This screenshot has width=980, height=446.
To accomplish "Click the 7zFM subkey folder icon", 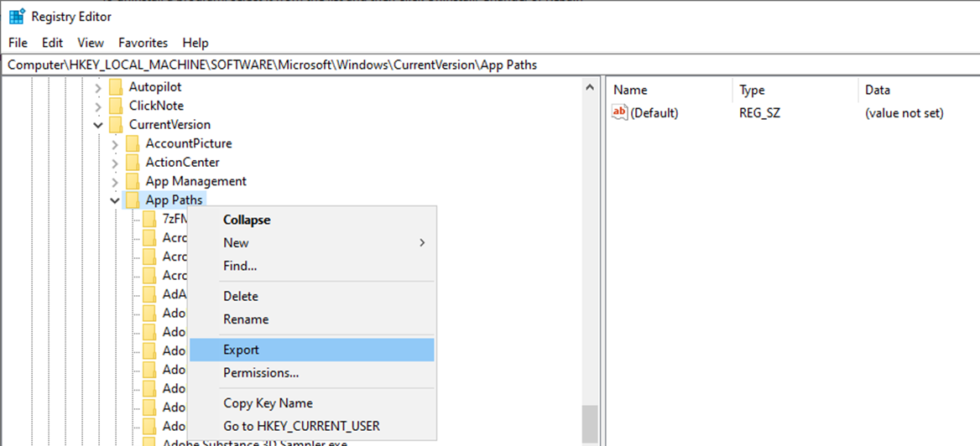I will [149, 219].
